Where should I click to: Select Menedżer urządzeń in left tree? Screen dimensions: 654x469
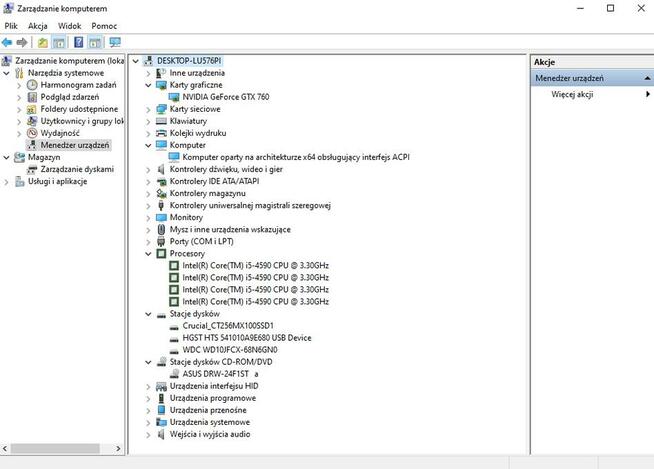pyautogui.click(x=75, y=145)
